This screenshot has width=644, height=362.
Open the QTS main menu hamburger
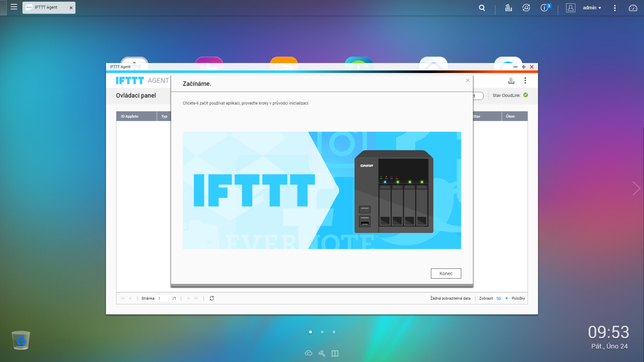[x=14, y=7]
